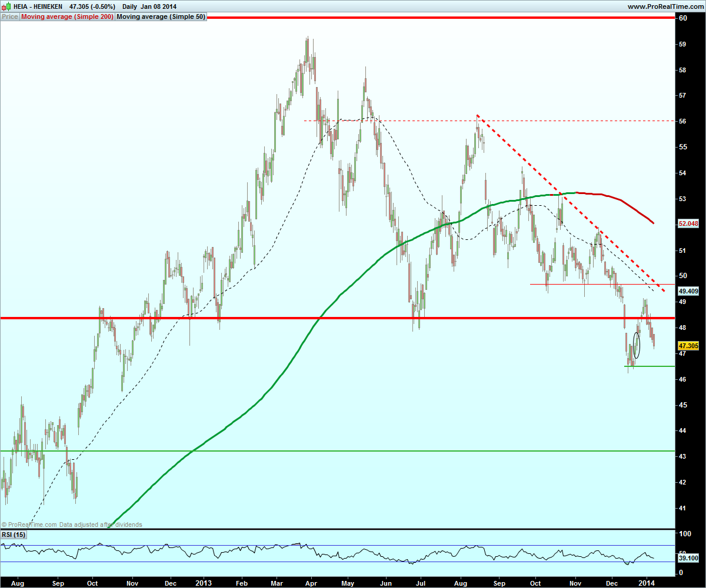Click the 39.100 RSI value tag
Image resolution: width=706 pixels, height=588 pixels.
tap(688, 559)
